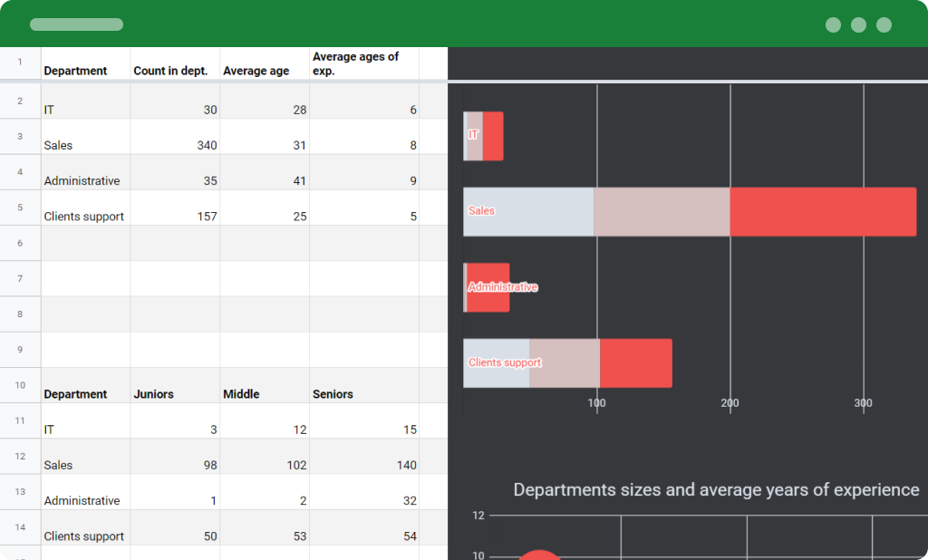Select average age cell showing 28
This screenshot has height=560, width=928.
click(265, 101)
